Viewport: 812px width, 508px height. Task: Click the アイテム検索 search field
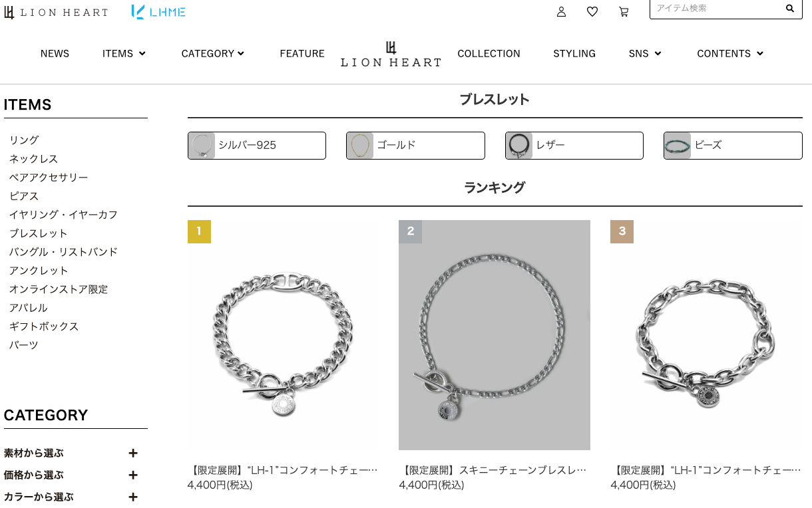(x=716, y=9)
